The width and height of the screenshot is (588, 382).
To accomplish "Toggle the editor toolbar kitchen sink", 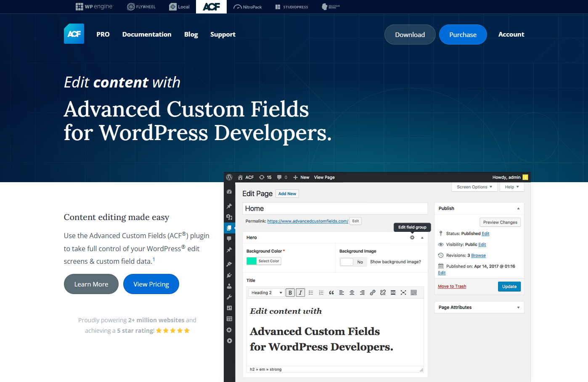I will tap(413, 292).
